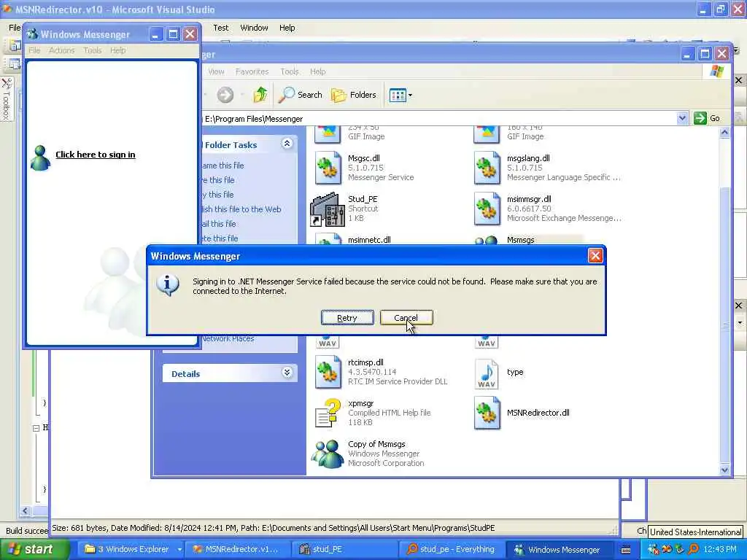
Task: Select the MSNRedirector.dll file icon
Action: pos(487,413)
